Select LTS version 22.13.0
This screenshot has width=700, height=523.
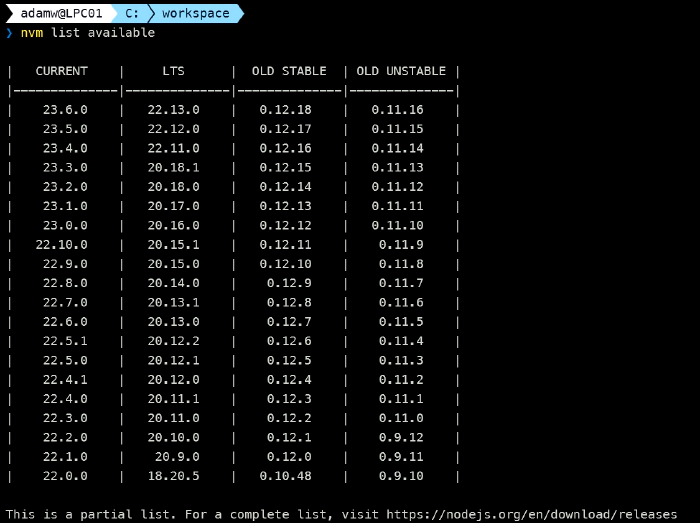point(173,110)
